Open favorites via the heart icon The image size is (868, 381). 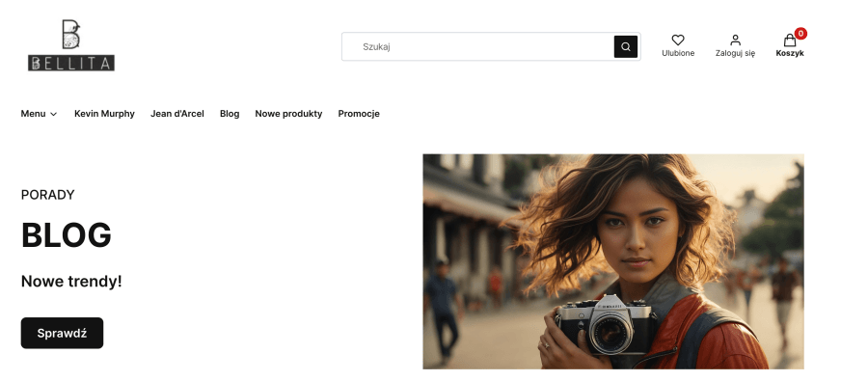coord(678,40)
